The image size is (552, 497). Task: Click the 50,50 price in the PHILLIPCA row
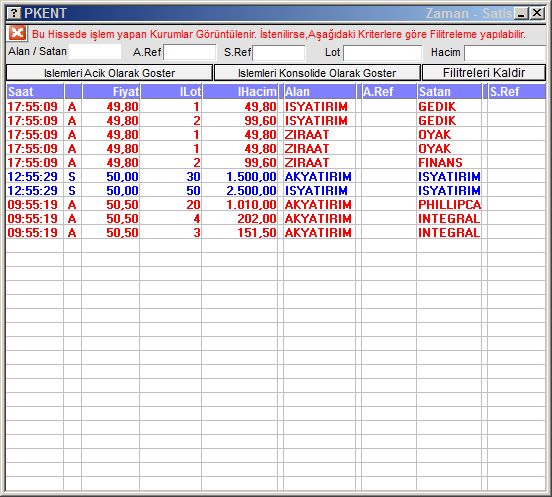(122, 205)
